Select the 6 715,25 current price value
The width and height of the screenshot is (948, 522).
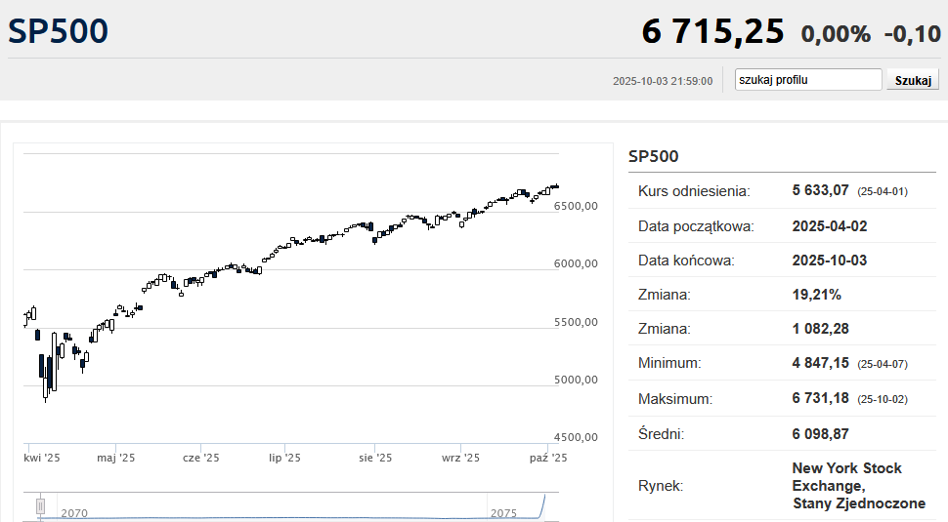[713, 31]
